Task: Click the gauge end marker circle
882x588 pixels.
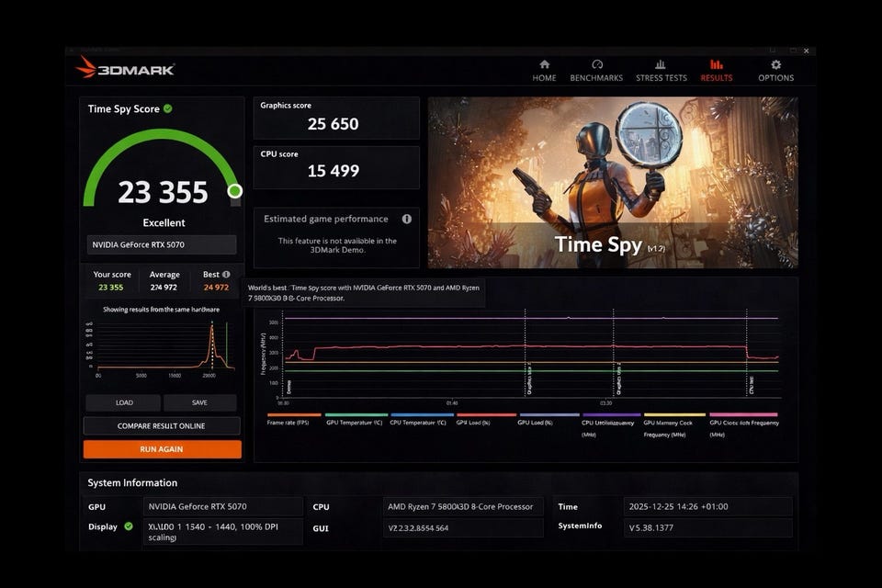Action: coord(234,191)
